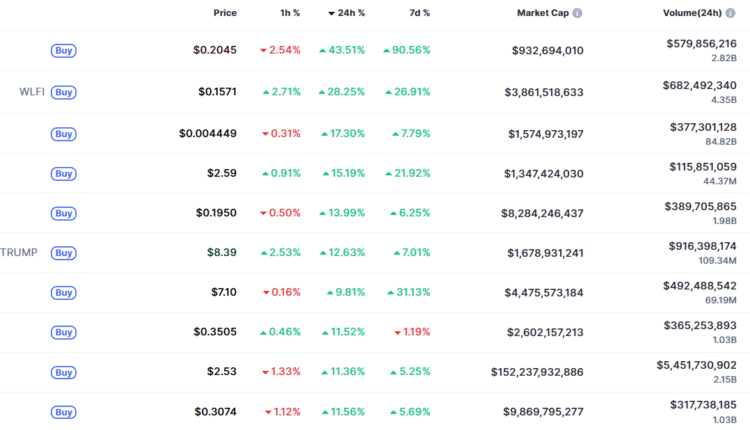Hit Buy in the $2.59 price row
750x430 pixels.
tap(64, 174)
